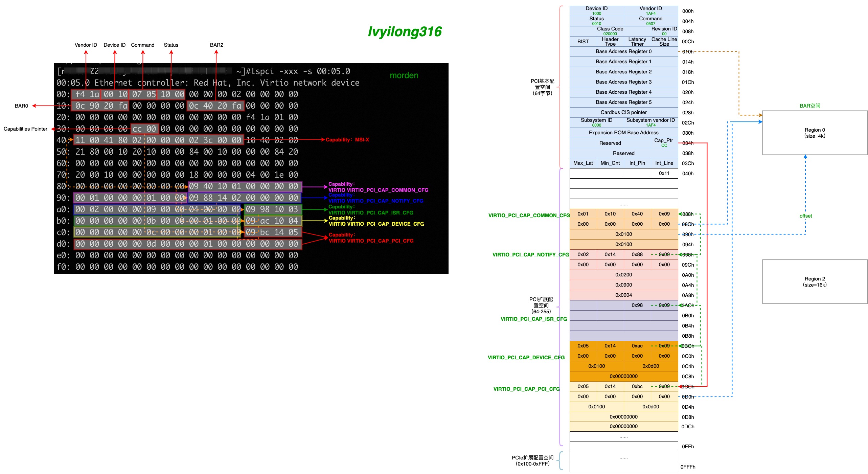This screenshot has width=868, height=474.
Task: Click red VIRTIO_PCI_CAP_PCI_CFG annotation by terminal
Action: (371, 238)
